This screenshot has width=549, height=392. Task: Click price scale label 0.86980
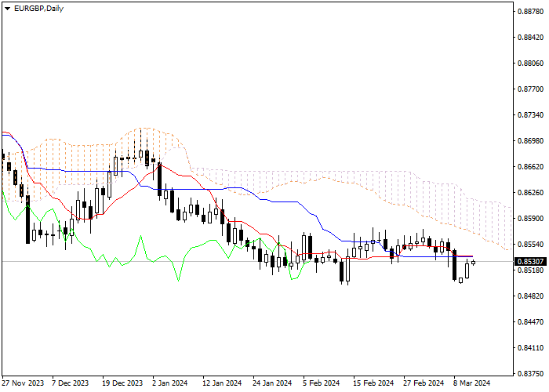coord(530,140)
